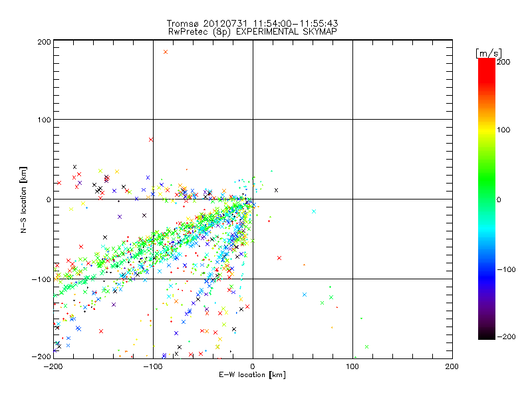Click the N-S axis tick label '-200'
This screenshot has width=532, height=399.
[x=41, y=356]
